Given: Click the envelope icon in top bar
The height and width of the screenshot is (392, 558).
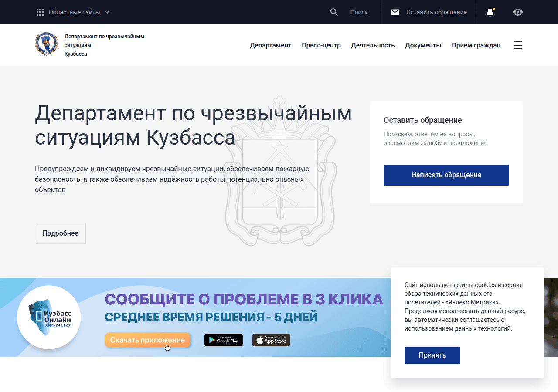Looking at the screenshot, I should (395, 12).
